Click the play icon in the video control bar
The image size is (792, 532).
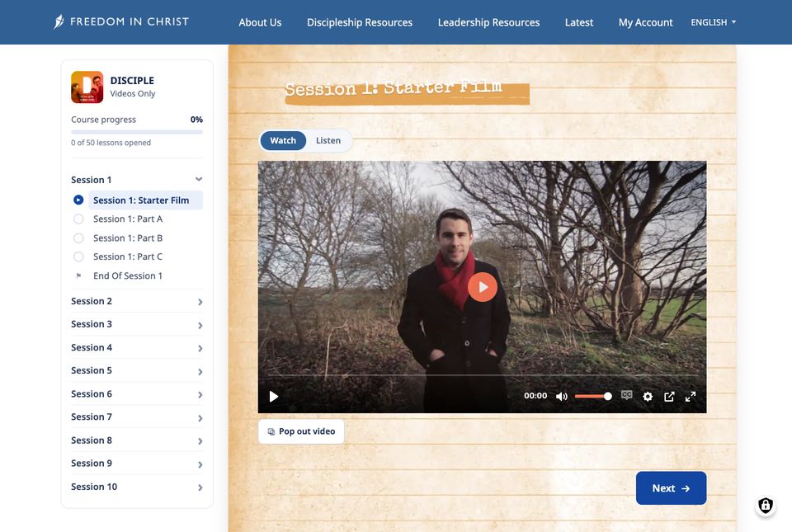point(274,396)
